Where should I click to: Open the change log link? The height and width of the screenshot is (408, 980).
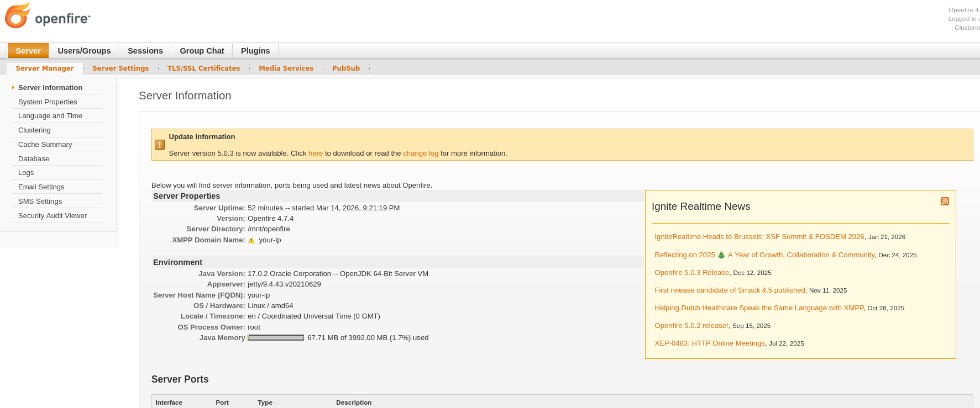tap(421, 153)
